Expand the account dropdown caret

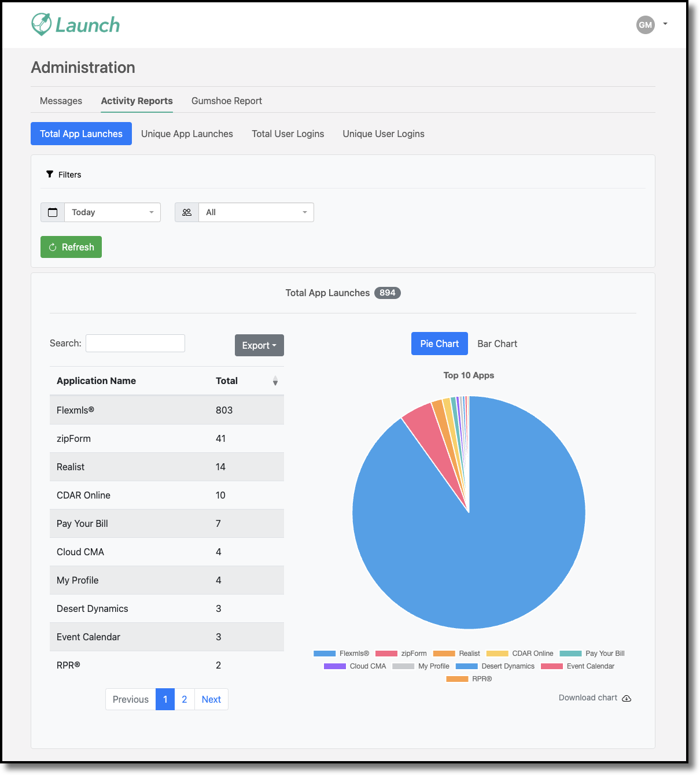[665, 24]
